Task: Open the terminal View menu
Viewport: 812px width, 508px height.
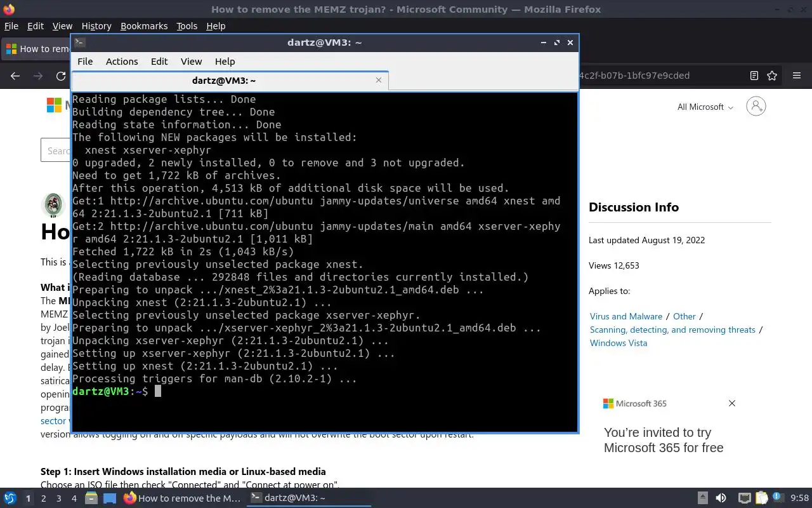Action: [191, 62]
